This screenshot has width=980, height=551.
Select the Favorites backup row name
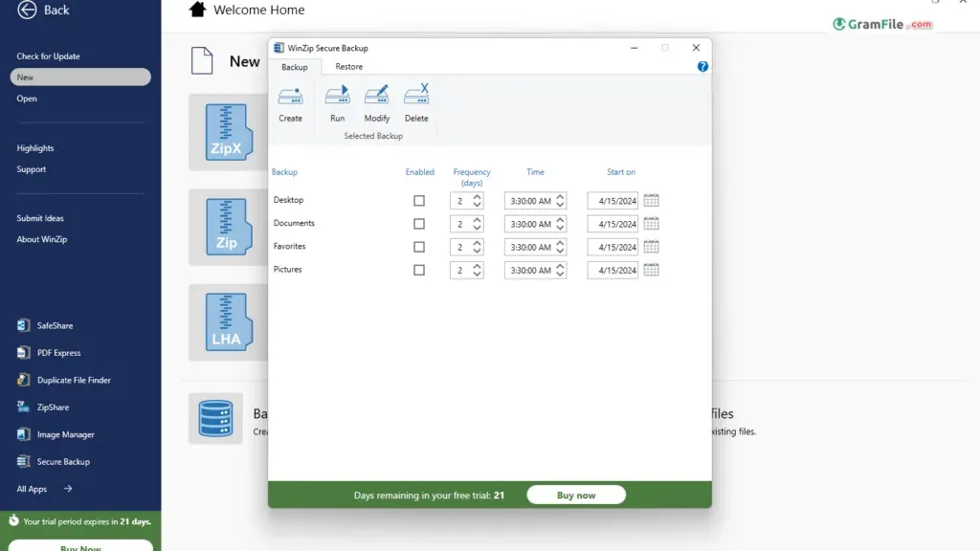point(289,246)
